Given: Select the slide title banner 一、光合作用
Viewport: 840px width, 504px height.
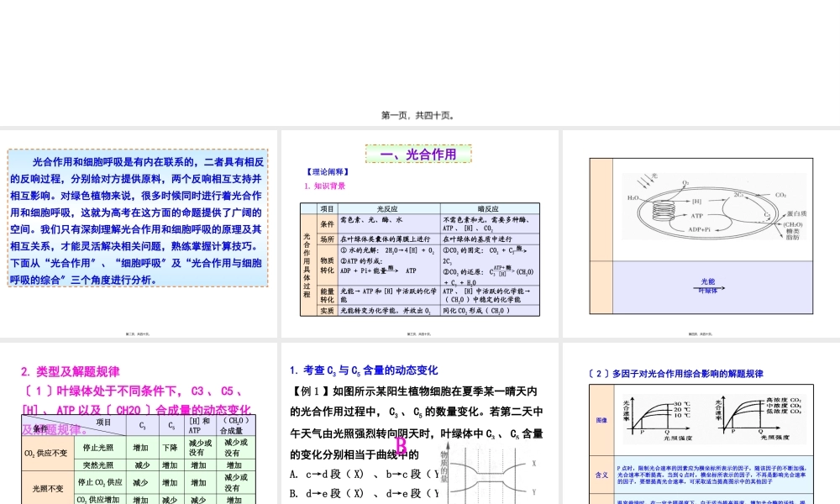Looking at the screenshot, I should 418,154.
